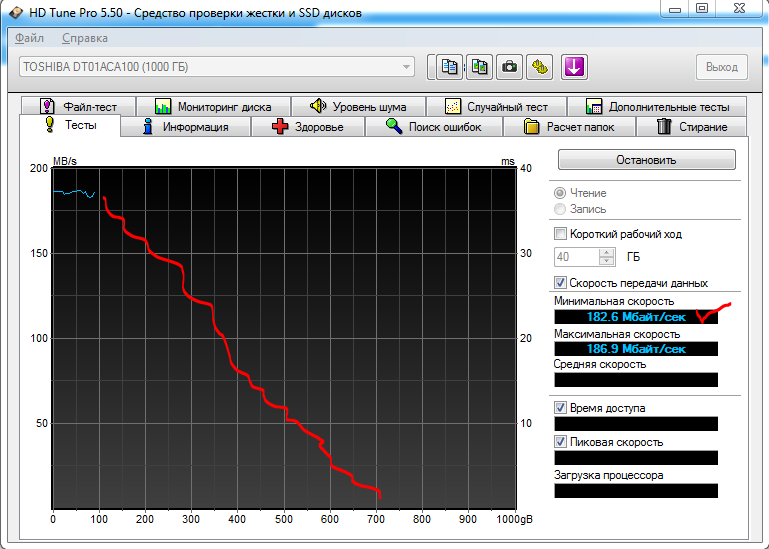769x549 pixels.
Task: Switch to the Мониторинг диска tab
Action: (x=213, y=106)
